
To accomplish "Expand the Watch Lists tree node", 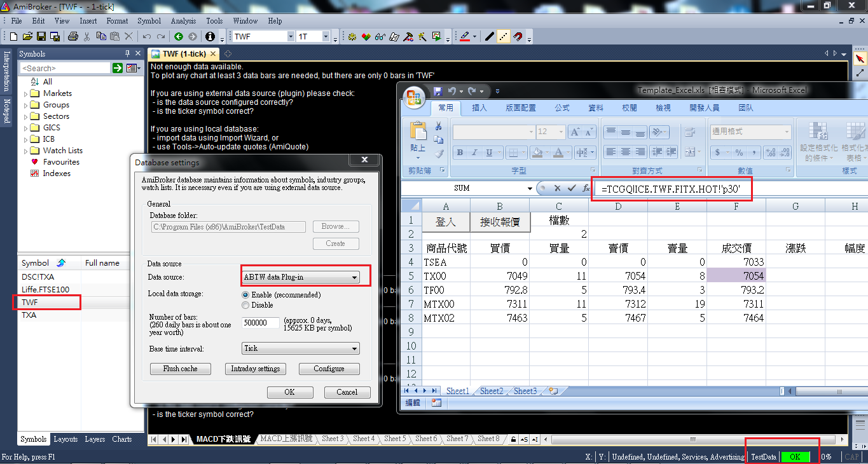I will (26, 151).
